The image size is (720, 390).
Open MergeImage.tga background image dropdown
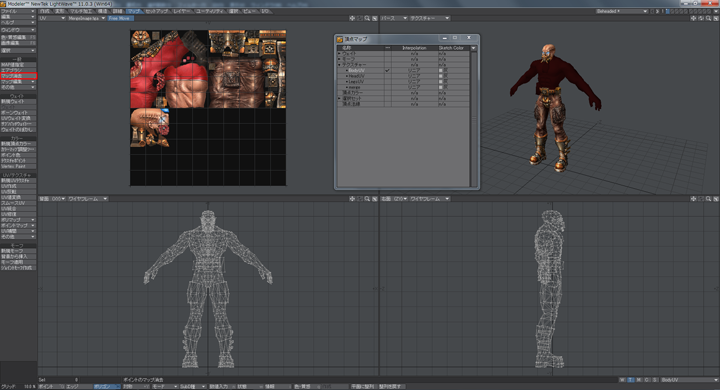(x=87, y=18)
